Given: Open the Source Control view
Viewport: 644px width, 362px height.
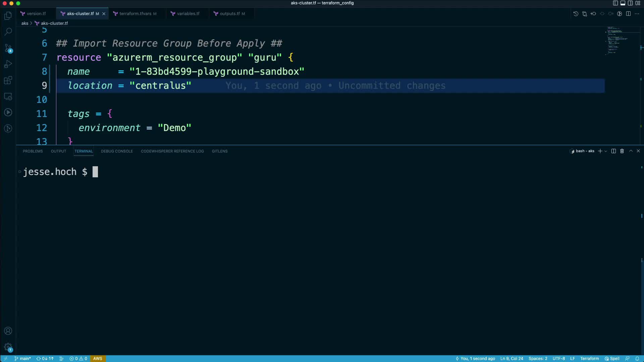Looking at the screenshot, I should click(x=8, y=48).
